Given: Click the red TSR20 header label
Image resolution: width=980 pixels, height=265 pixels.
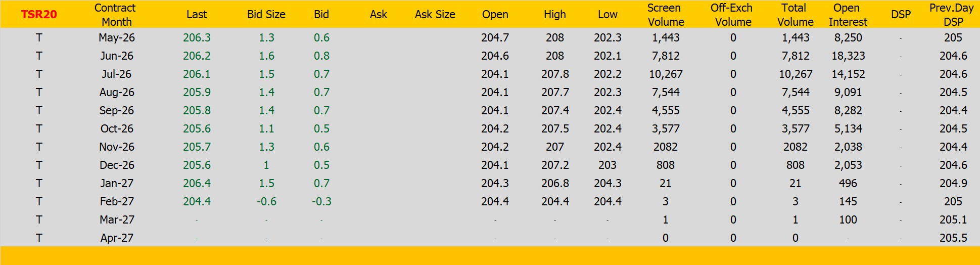Looking at the screenshot, I should pos(39,14).
